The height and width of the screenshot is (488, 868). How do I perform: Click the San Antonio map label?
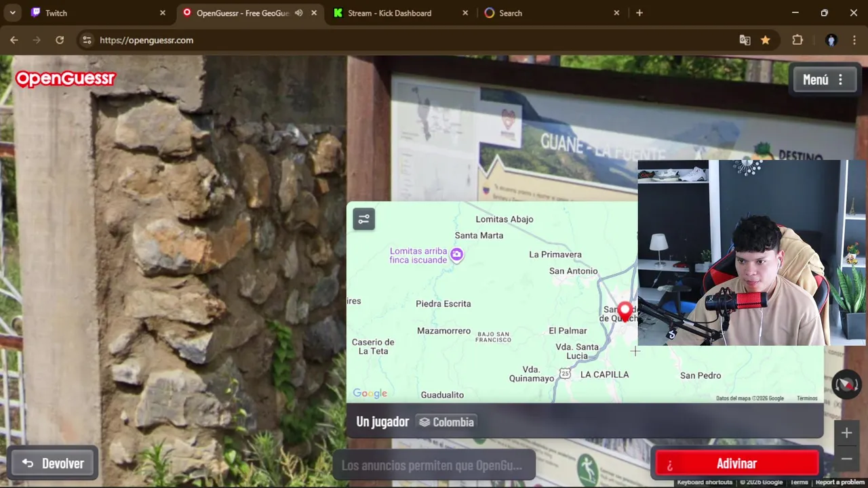574,271
